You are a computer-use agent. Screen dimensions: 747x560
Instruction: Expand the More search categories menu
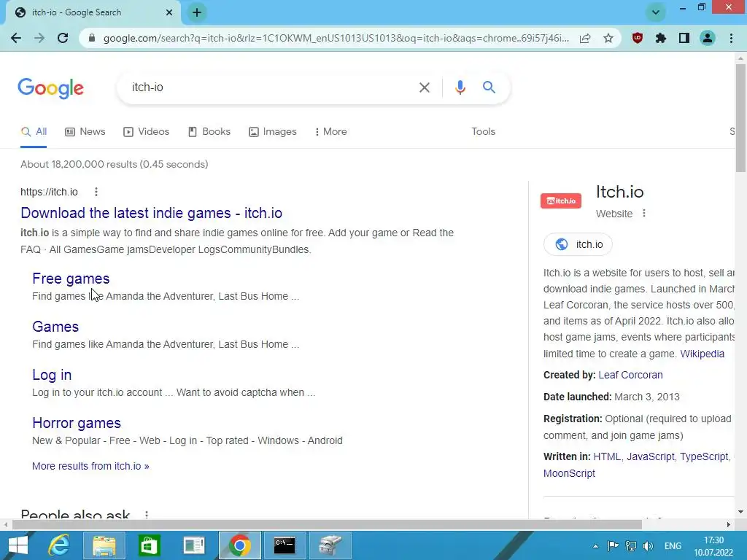tap(331, 132)
